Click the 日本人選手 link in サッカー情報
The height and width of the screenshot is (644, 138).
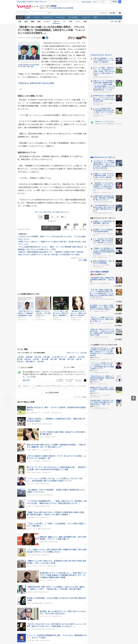coord(84,353)
